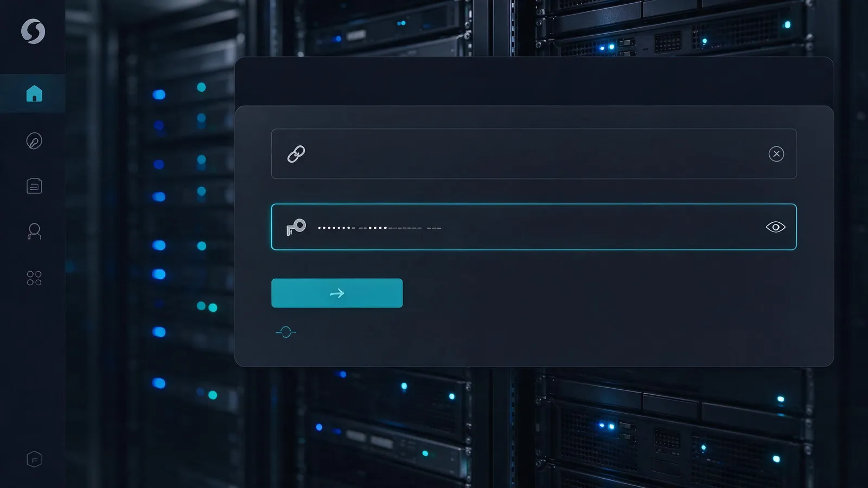Open the compass explore icon in the sidebar
This screenshot has width=868, height=488.
[x=34, y=141]
